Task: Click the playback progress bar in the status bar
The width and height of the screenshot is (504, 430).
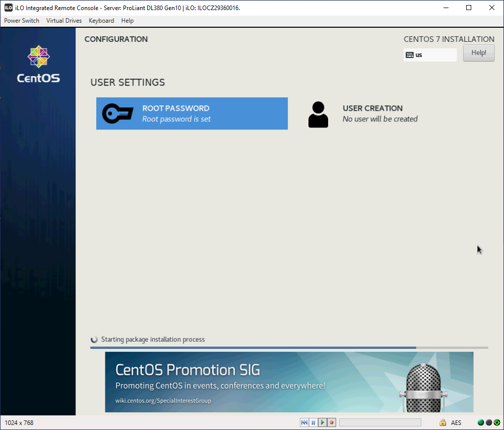Action: coord(380,422)
